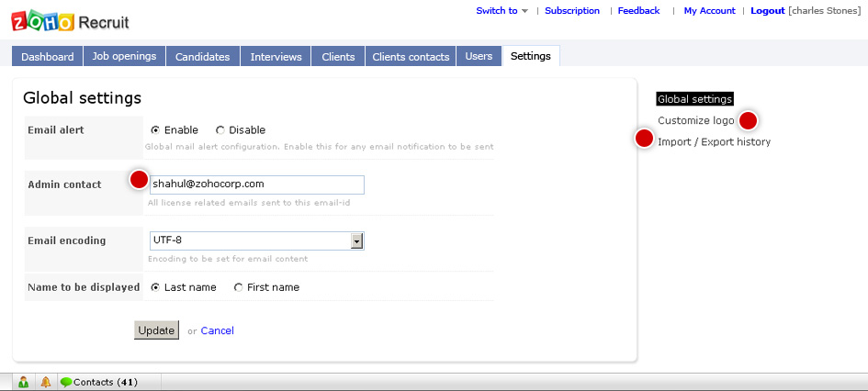Viewport: 868px width, 391px height.
Task: Choose First name display option
Action: (x=239, y=287)
